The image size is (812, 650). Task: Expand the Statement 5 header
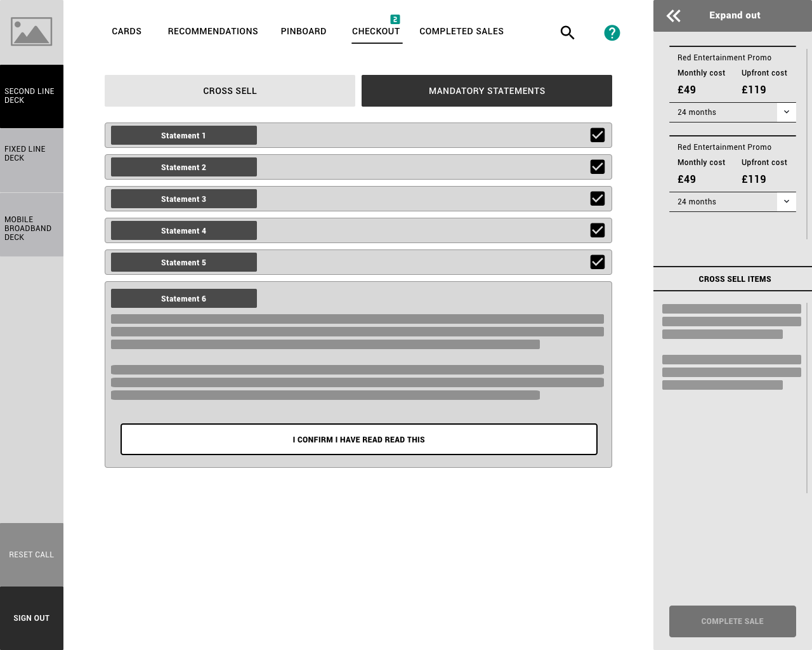pyautogui.click(x=184, y=262)
